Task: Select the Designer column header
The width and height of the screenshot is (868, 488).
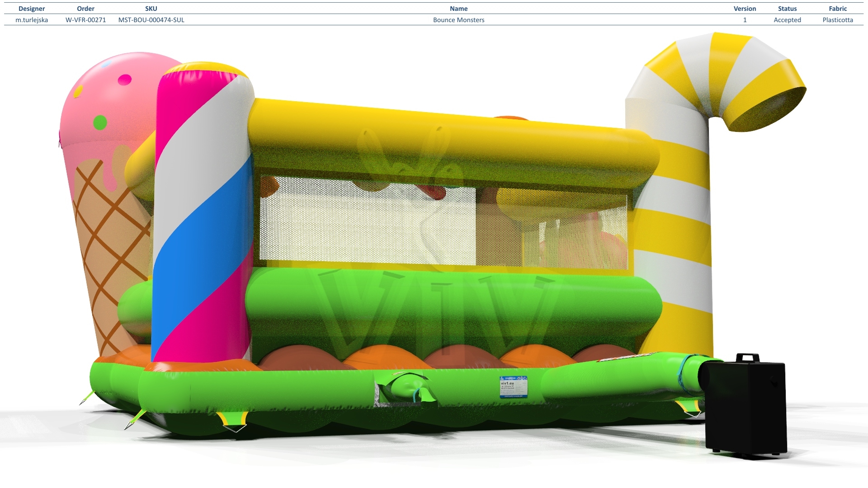Action: pyautogui.click(x=32, y=9)
